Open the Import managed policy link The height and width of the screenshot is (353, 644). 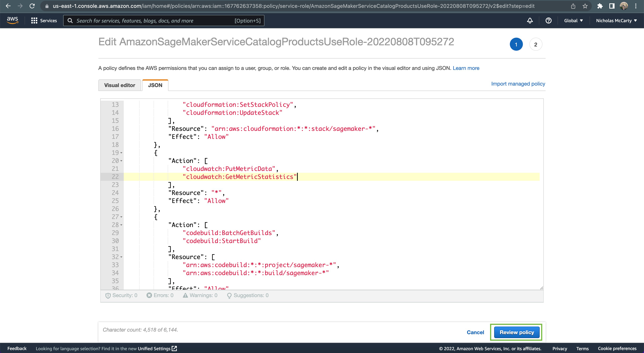(x=518, y=84)
